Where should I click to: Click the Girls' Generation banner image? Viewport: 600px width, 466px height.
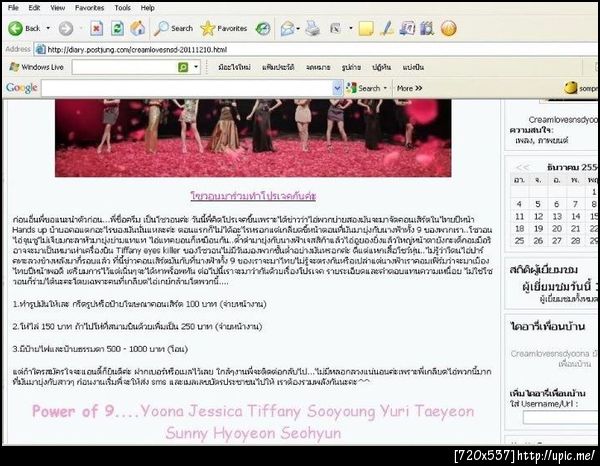[x=253, y=138]
